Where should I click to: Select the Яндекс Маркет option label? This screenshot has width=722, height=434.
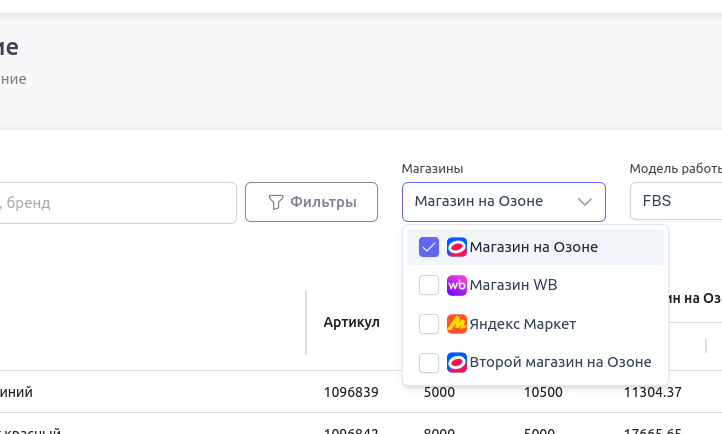click(x=523, y=324)
